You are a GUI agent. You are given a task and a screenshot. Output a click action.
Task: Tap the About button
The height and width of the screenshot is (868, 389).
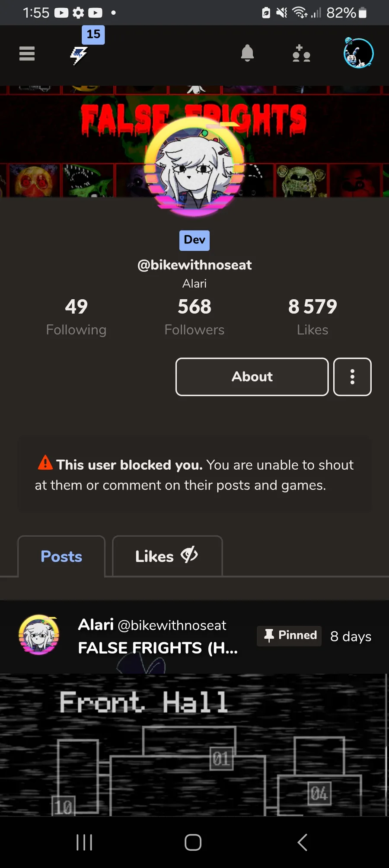[x=252, y=377]
